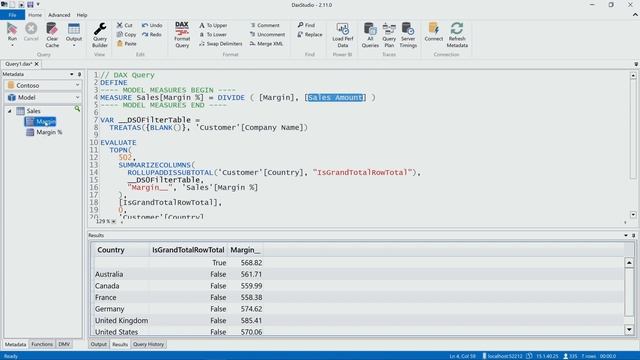Refresh Metadata from the model

click(x=457, y=35)
